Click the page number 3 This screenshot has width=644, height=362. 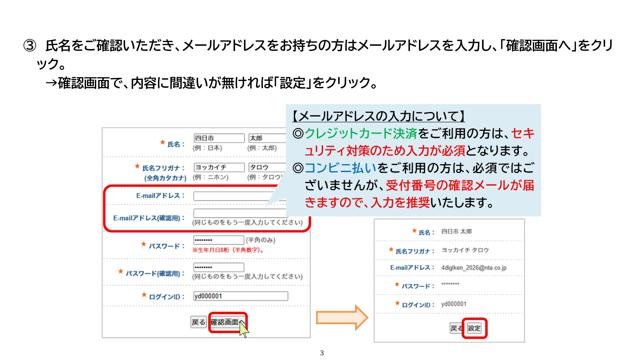322,353
